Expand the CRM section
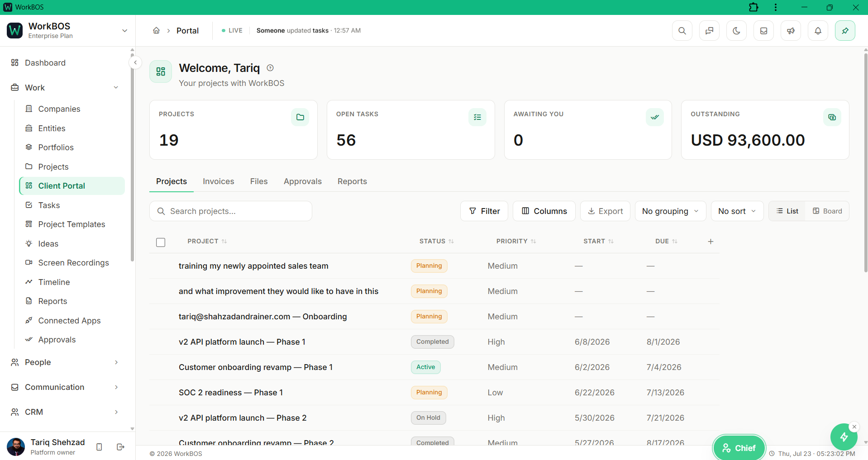This screenshot has height=460, width=868. click(66, 412)
